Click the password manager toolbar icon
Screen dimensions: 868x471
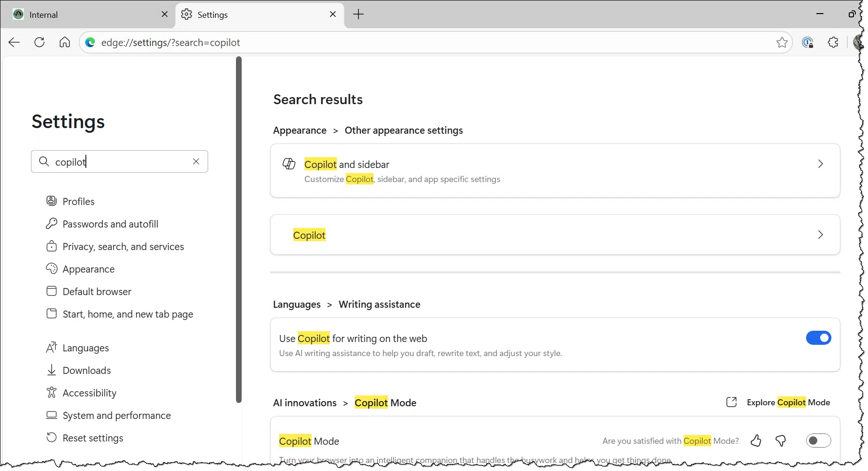[807, 43]
